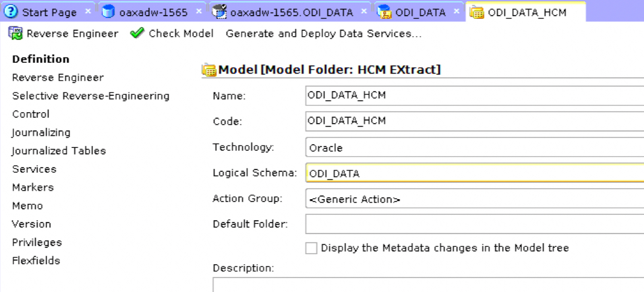Click the ODI_DATA_HCM model tab icon
This screenshot has height=292, width=644.
tap(477, 12)
